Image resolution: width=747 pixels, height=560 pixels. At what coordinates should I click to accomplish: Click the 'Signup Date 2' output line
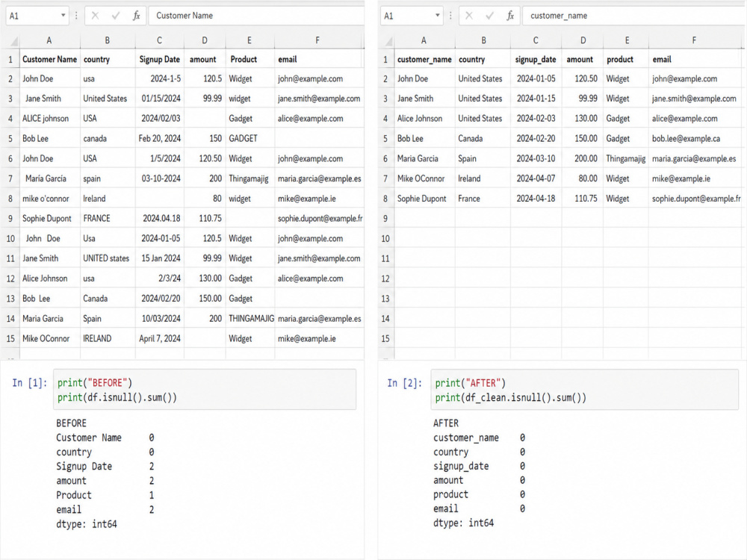click(105, 466)
